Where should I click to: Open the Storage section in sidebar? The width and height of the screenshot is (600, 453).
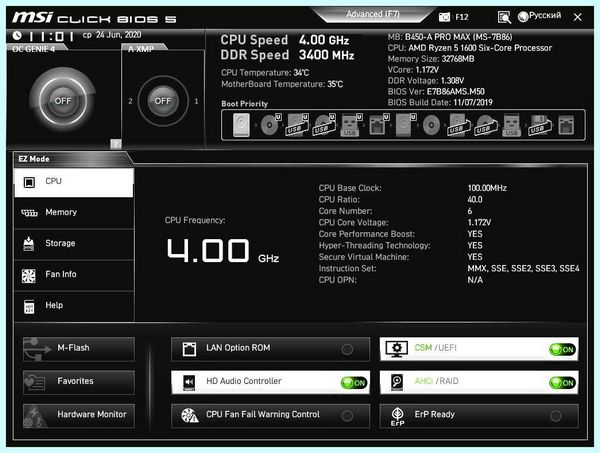coord(73,244)
